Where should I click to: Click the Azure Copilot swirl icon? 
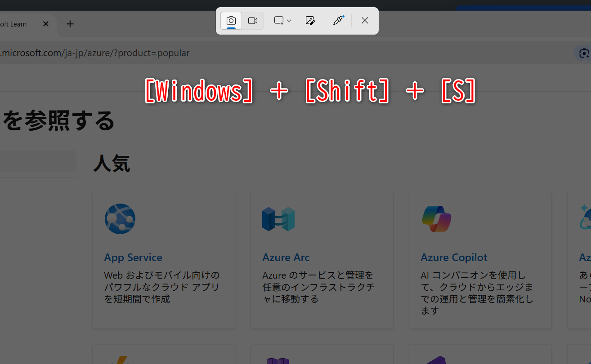coord(436,219)
